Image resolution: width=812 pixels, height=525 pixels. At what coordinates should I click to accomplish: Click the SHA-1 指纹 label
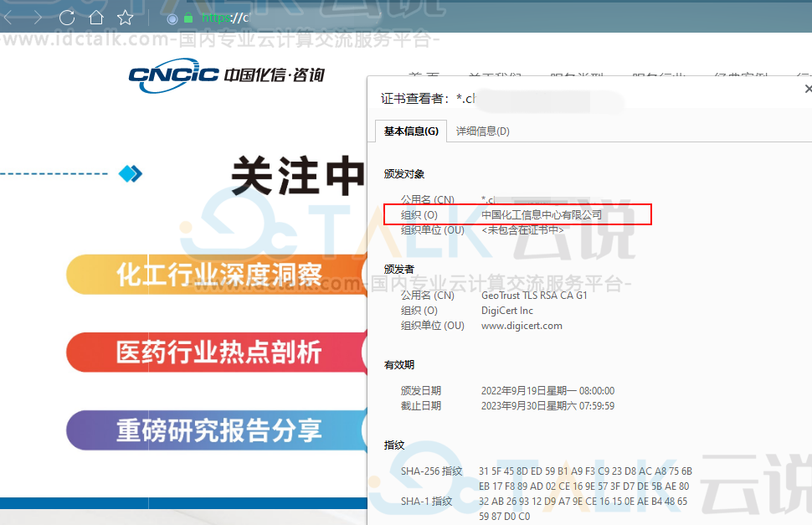[426, 502]
